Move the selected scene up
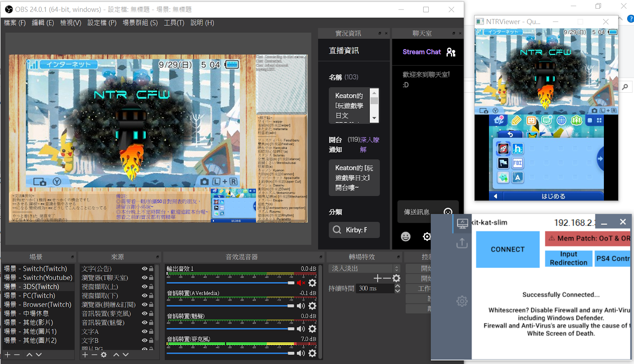This screenshot has width=634, height=364. 29,354
